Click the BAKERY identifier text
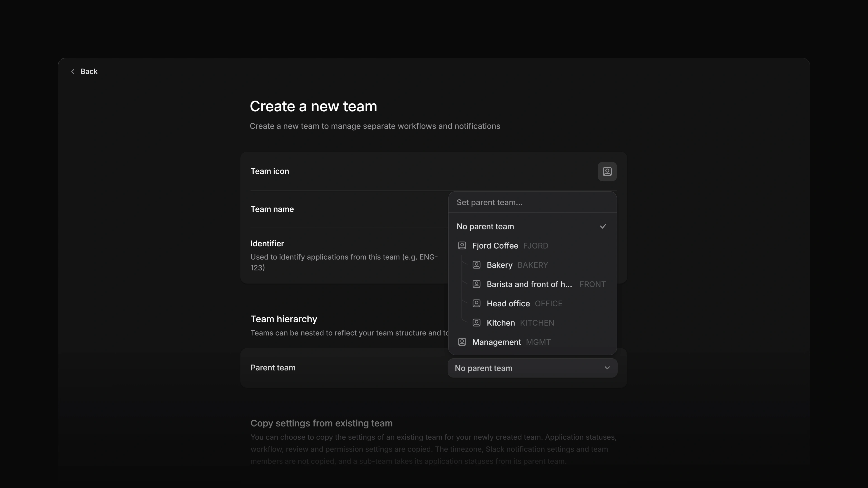The width and height of the screenshot is (868, 488). tap(532, 265)
